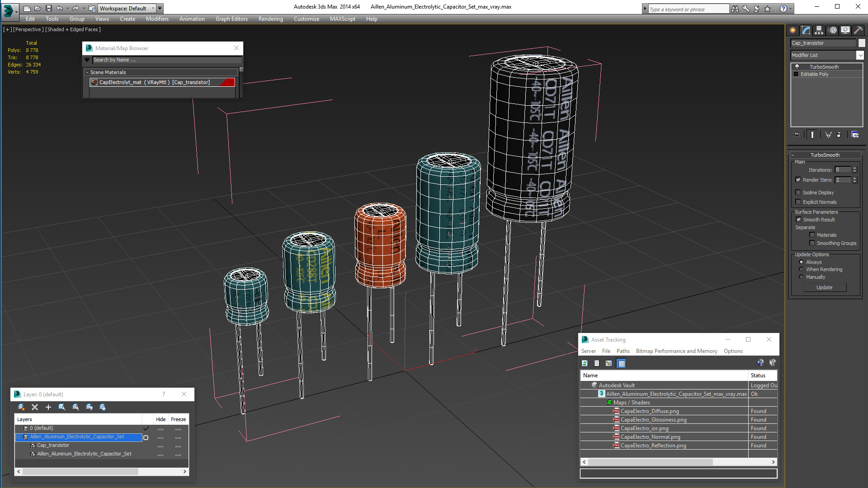Click the Save File disk icon

(49, 8)
